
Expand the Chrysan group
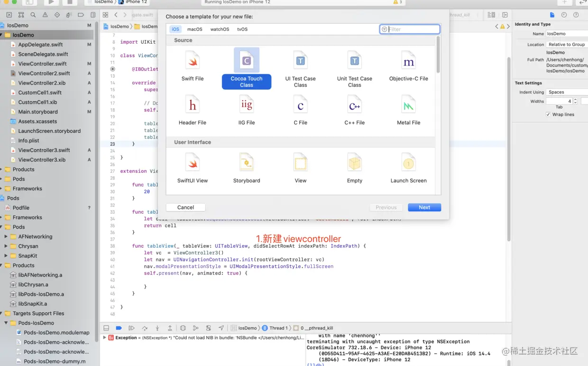point(6,246)
